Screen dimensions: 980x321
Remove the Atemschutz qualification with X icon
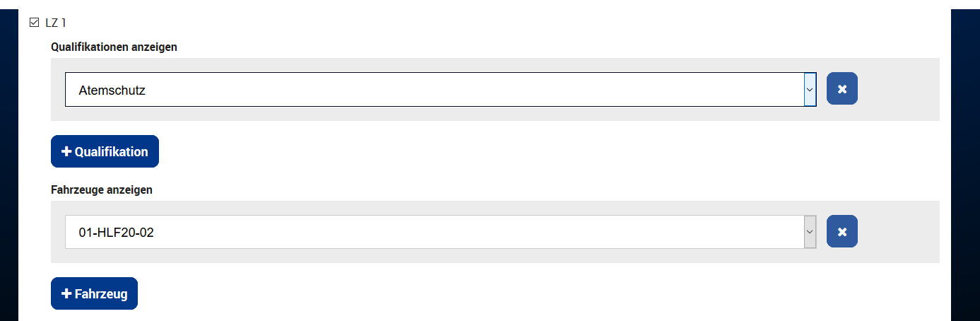tap(842, 88)
